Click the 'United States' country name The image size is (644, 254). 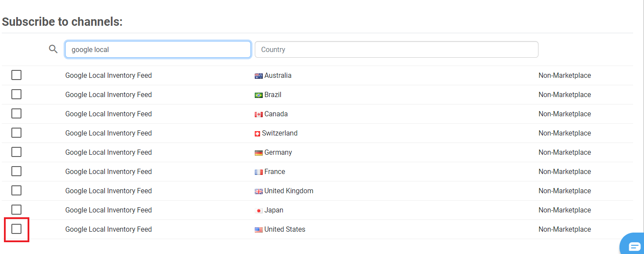tap(285, 229)
